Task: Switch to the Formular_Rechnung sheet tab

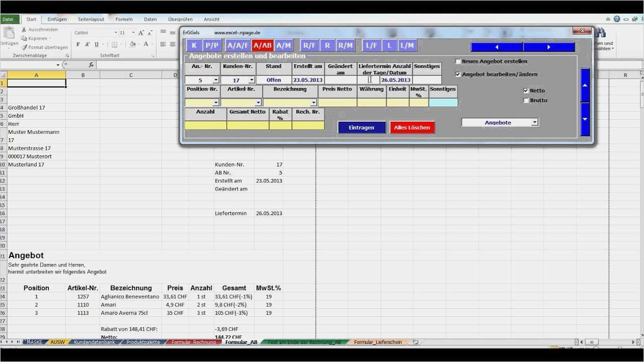Action: click(193, 342)
